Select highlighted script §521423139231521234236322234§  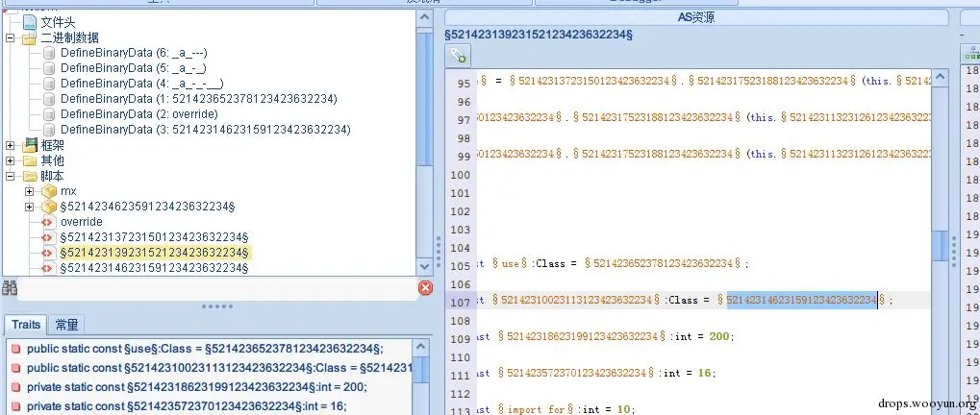point(155,253)
